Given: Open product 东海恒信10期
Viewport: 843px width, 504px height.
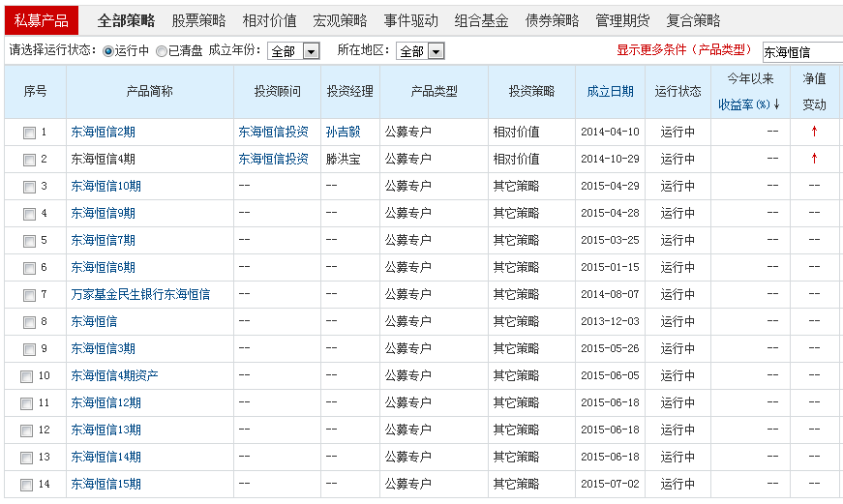Looking at the screenshot, I should click(105, 186).
